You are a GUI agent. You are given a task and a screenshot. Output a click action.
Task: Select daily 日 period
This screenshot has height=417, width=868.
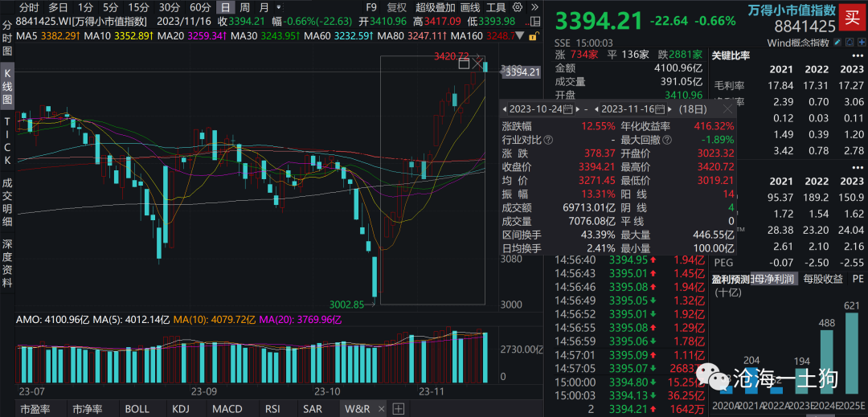224,8
